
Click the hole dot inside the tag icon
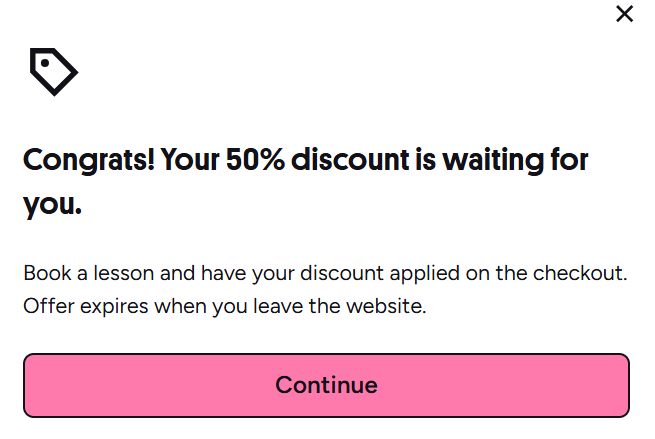coord(45,63)
